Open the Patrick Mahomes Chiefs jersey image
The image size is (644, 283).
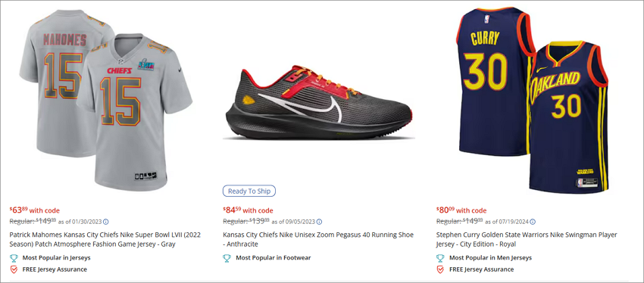(x=105, y=100)
